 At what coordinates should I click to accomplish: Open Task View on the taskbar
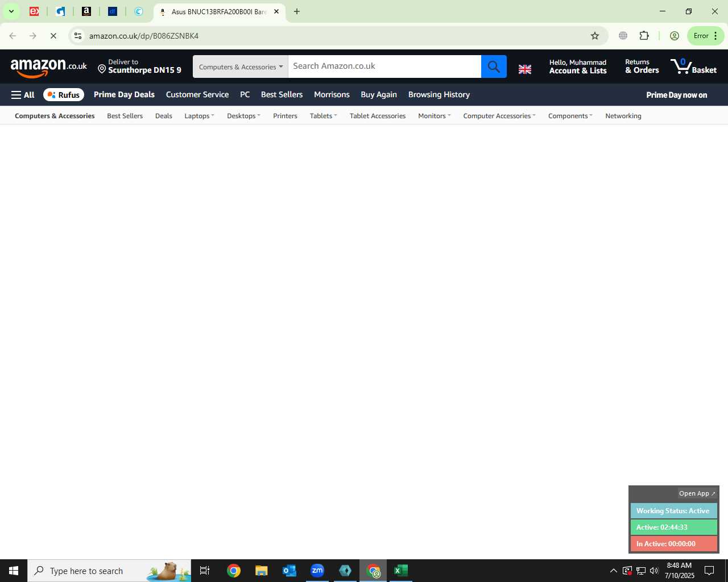(x=205, y=571)
